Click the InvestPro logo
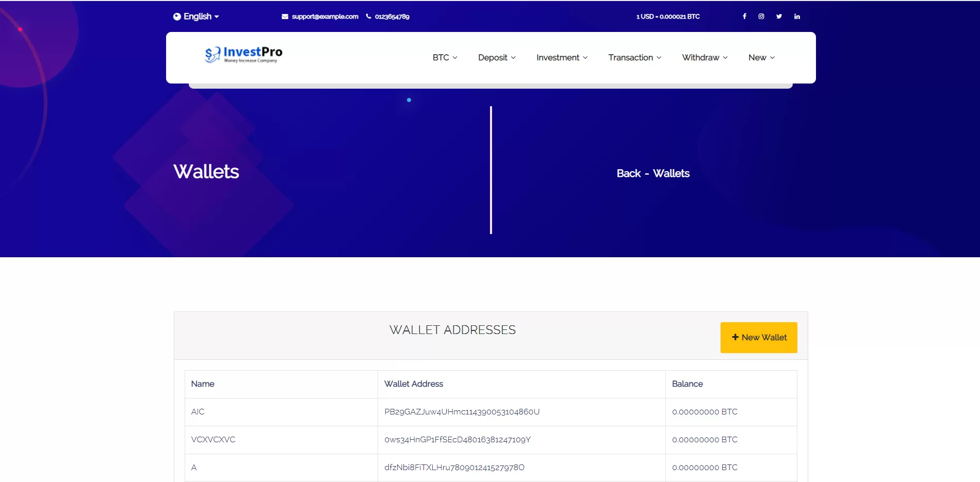Viewport: 980px width, 482px height. pos(243,55)
